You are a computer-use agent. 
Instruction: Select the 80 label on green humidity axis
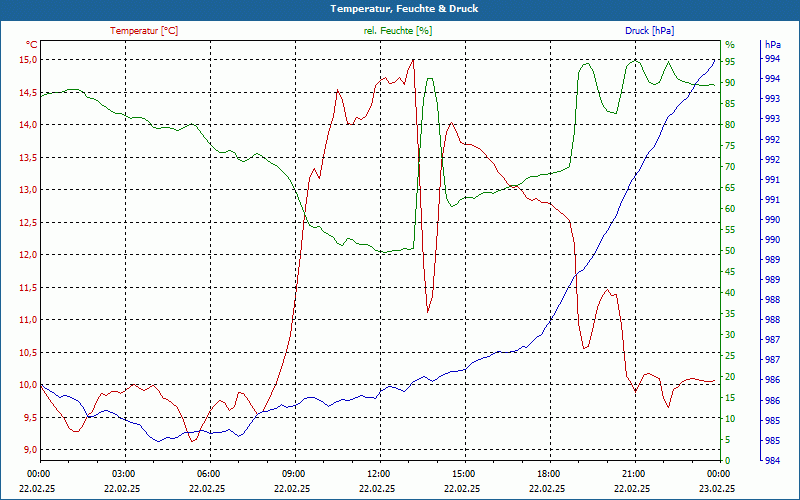(730, 124)
